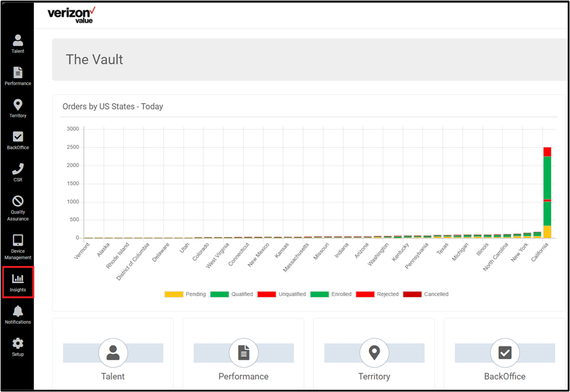Click the North Carolina axis label

(x=495, y=257)
